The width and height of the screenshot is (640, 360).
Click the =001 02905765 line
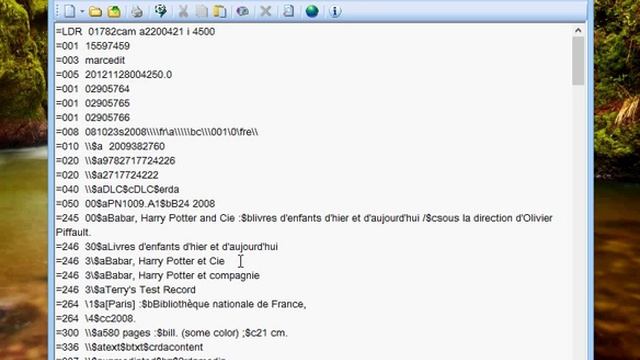tap(93, 103)
